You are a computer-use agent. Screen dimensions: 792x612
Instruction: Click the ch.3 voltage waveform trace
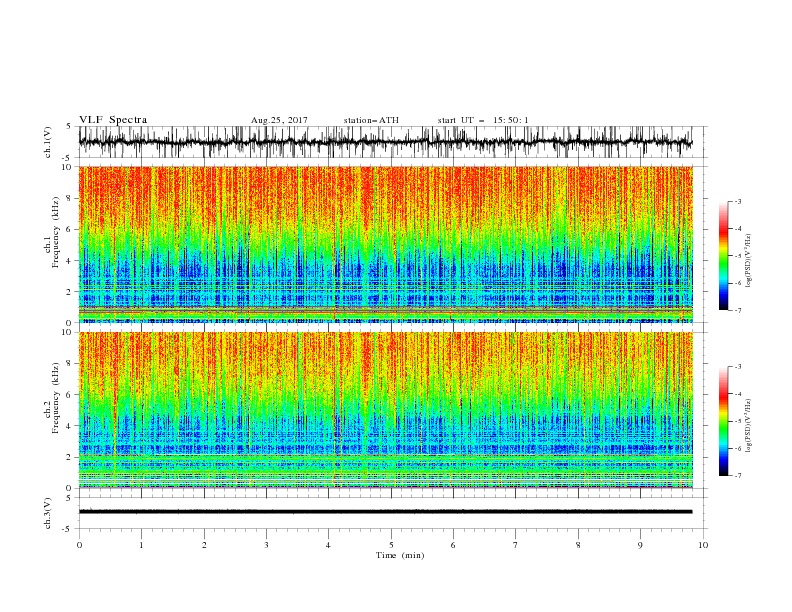tap(385, 512)
